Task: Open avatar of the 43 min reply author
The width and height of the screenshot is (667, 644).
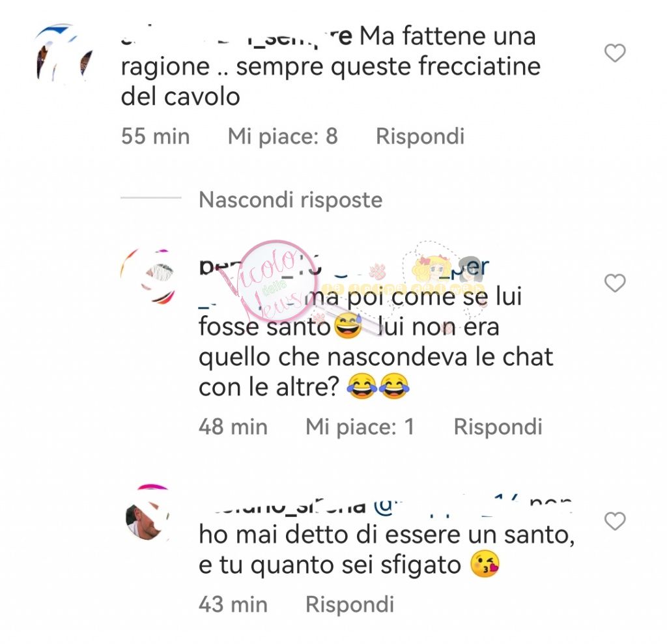Action: (x=148, y=513)
